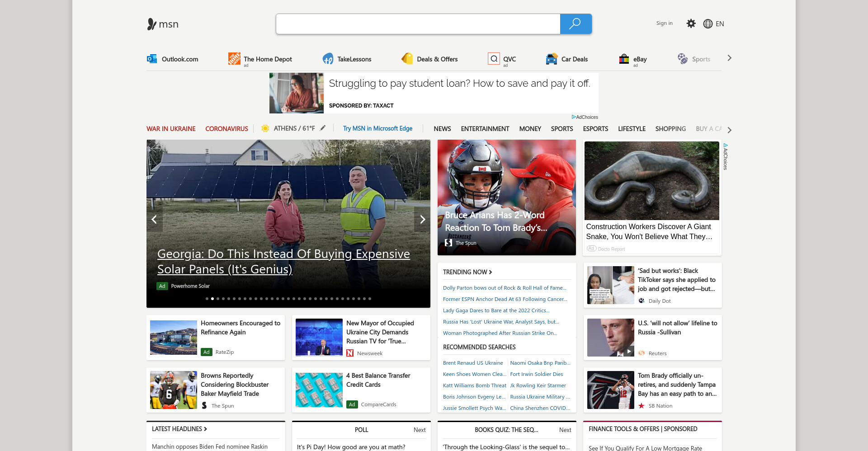
Task: Open ENTERTAINMENT category tab
Action: pyautogui.click(x=485, y=129)
